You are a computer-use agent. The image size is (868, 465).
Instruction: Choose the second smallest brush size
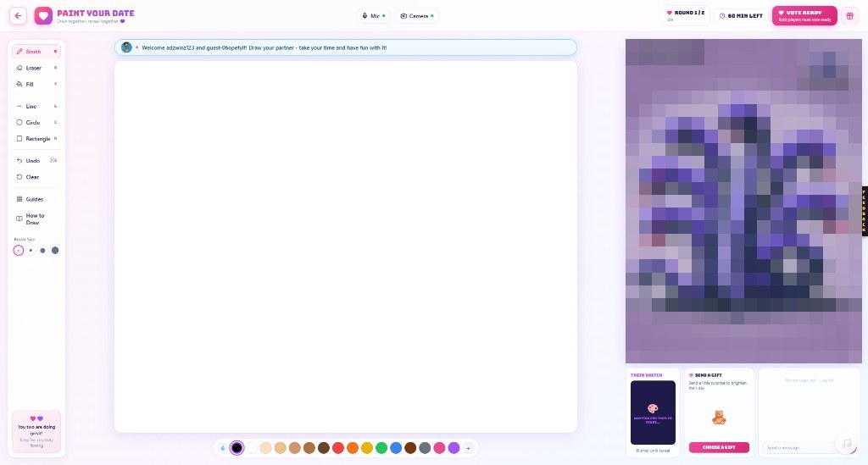coord(31,251)
